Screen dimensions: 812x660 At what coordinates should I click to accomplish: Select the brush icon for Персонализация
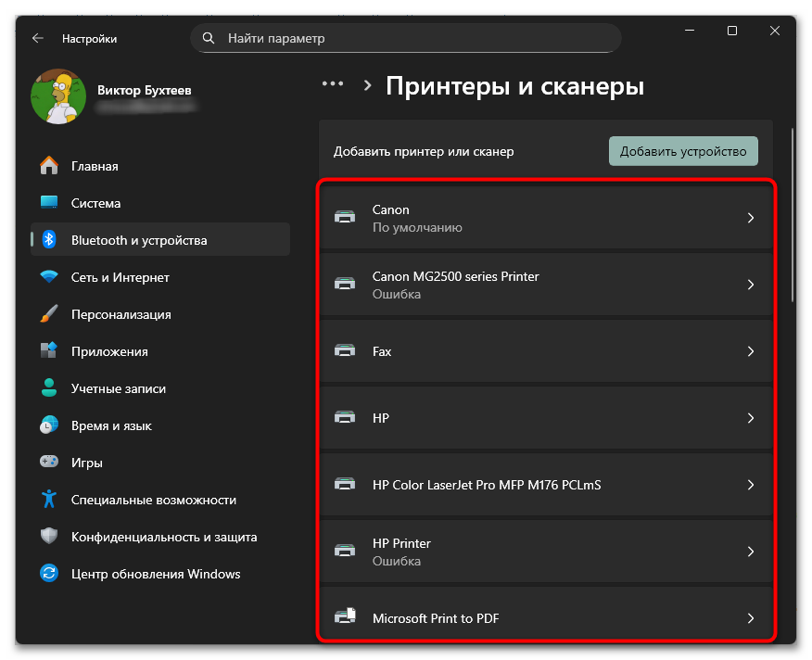[48, 314]
